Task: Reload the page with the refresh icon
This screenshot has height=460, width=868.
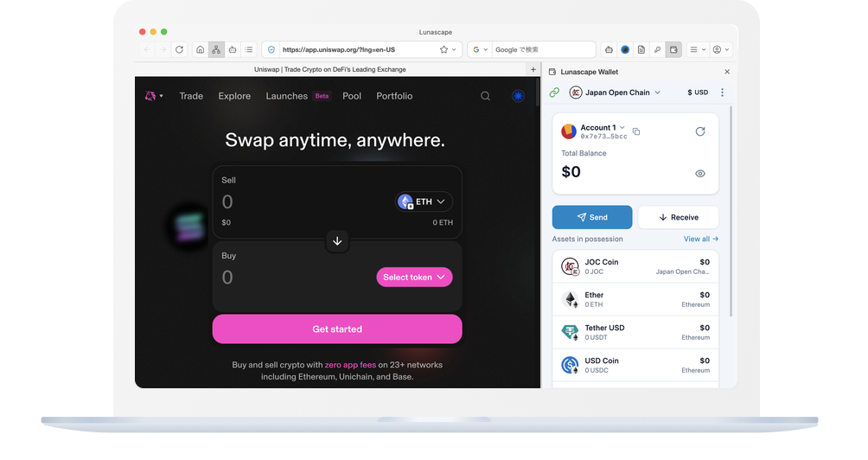Action: pyautogui.click(x=179, y=50)
